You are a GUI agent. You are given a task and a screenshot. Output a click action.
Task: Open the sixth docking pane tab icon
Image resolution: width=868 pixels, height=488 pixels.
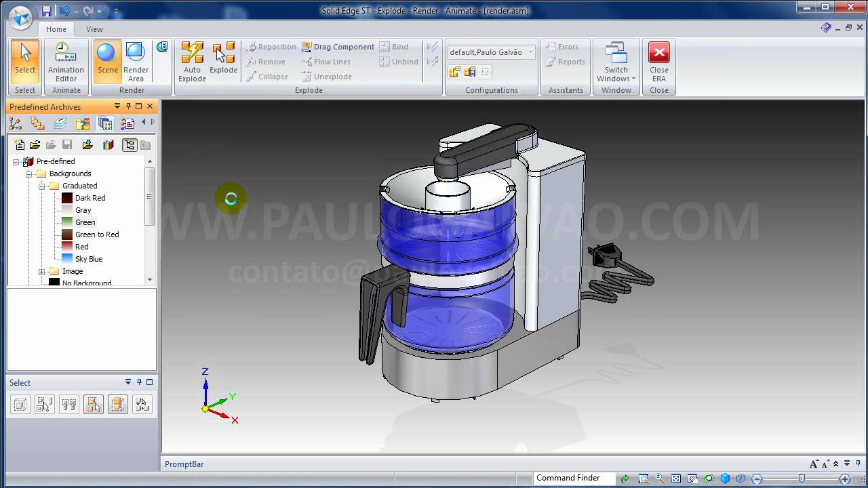(127, 123)
